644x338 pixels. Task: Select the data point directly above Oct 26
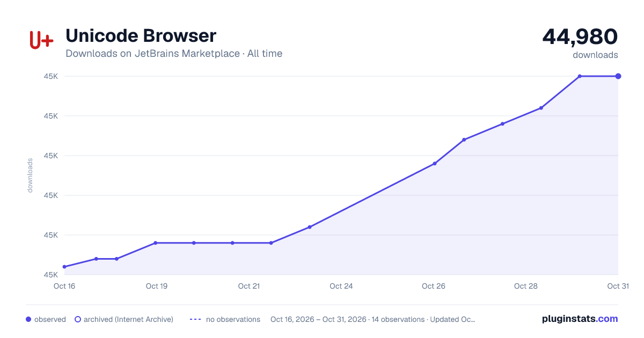pos(435,164)
